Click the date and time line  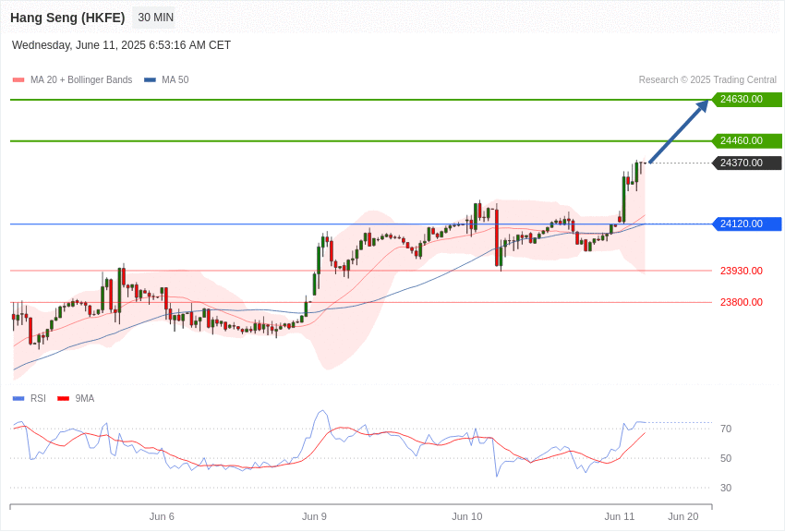121,45
